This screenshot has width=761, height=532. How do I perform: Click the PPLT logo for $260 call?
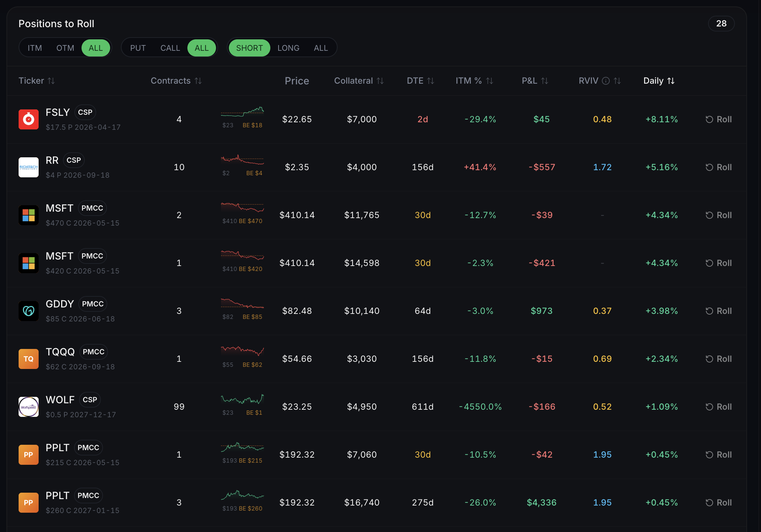(29, 503)
